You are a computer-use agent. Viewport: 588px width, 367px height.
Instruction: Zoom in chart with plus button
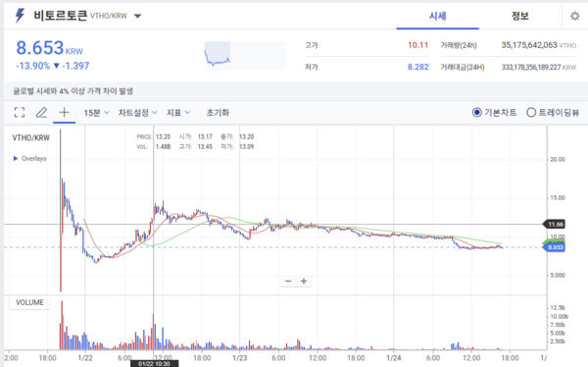[x=304, y=281]
